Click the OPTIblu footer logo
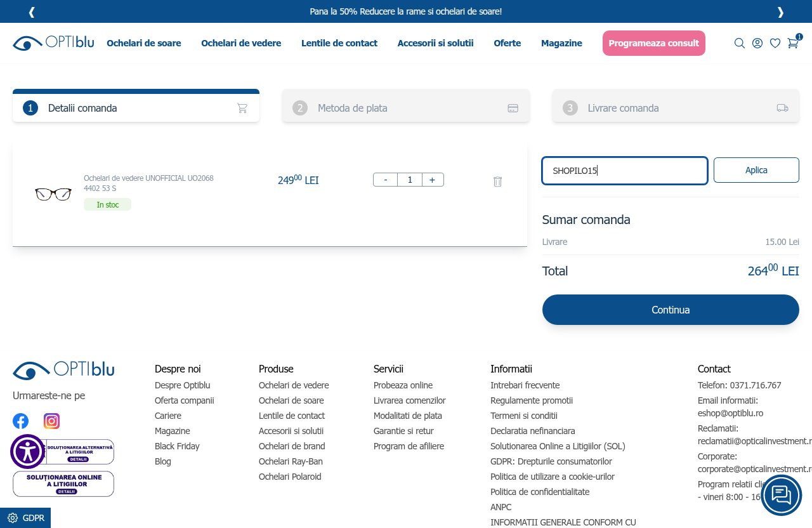 (x=63, y=369)
